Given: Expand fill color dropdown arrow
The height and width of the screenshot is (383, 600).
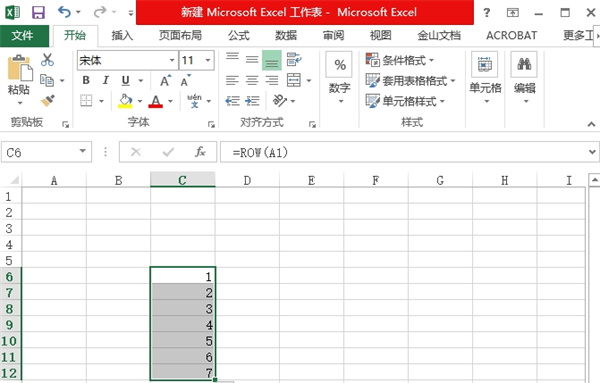Looking at the screenshot, I should tap(140, 101).
